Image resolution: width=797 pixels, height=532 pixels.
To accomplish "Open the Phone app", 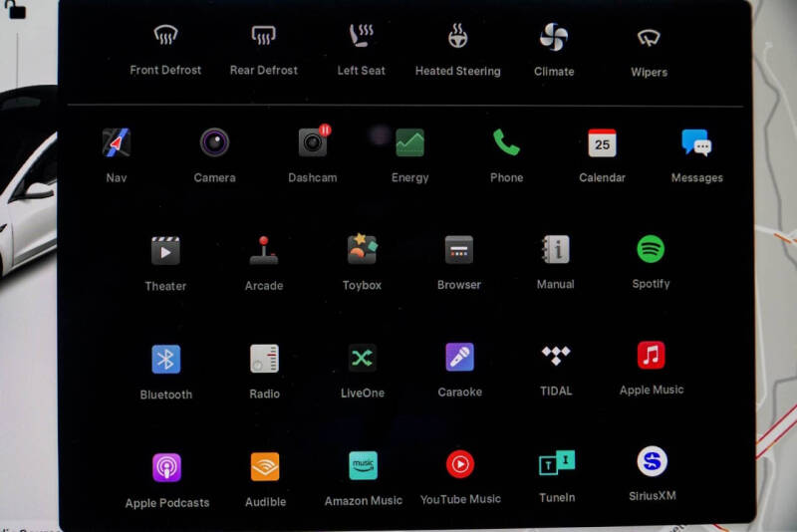I will click(x=506, y=143).
